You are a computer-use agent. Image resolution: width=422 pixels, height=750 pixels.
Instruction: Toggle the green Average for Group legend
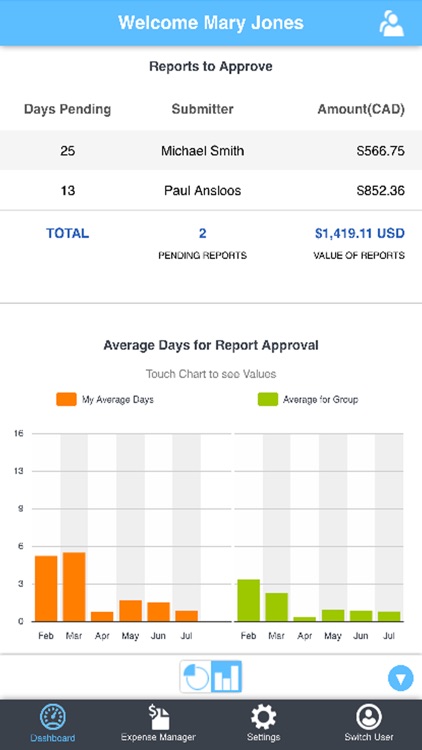pos(308,399)
